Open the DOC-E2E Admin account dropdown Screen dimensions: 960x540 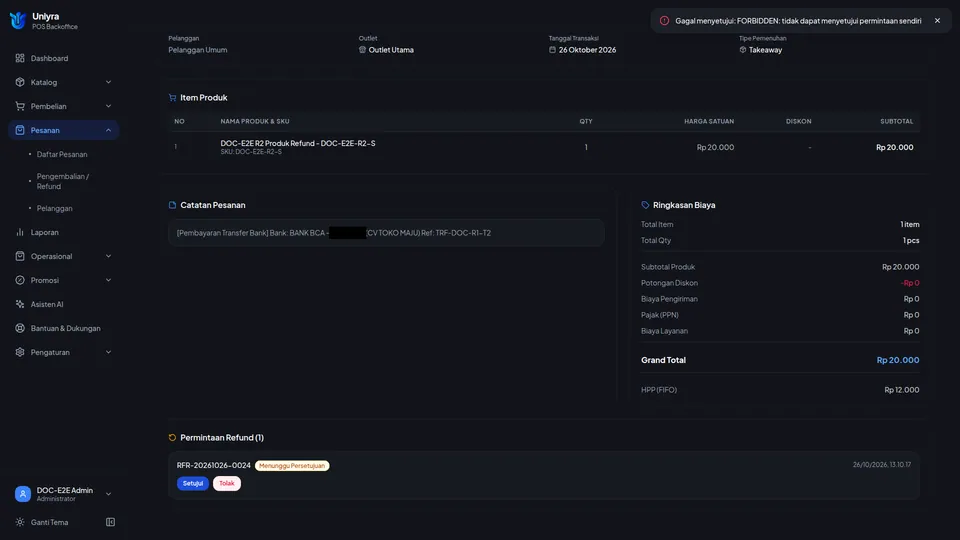pos(108,494)
